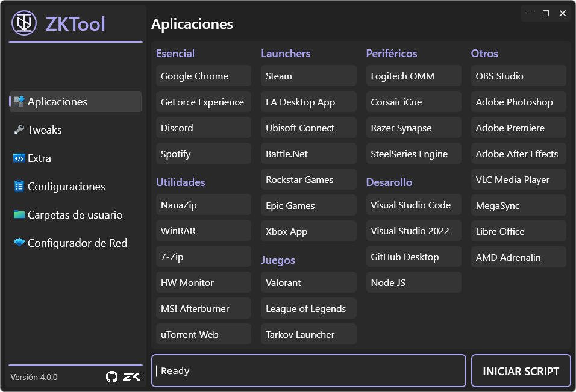The height and width of the screenshot is (392, 576).
Task: Select WinRAR utility
Action: 204,231
